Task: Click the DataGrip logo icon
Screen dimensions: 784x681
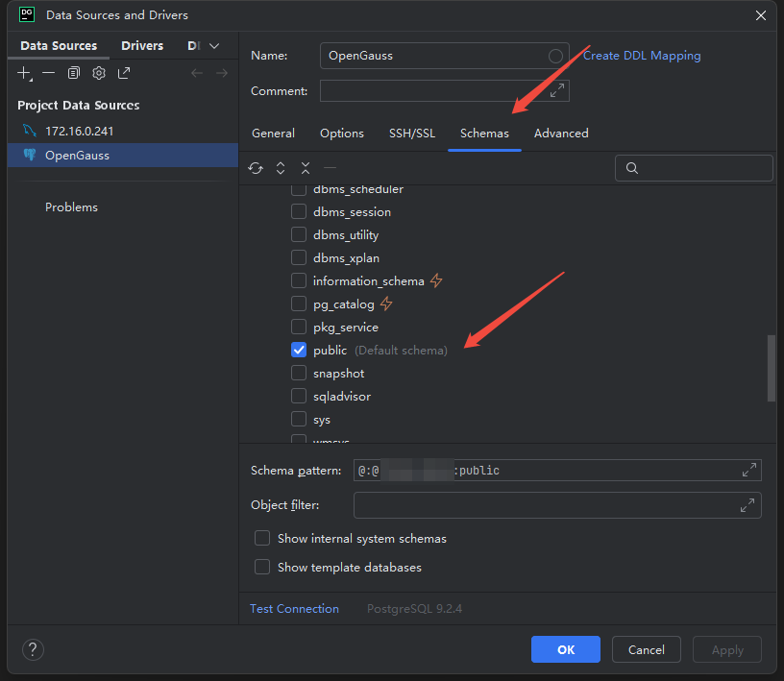Action: [x=27, y=14]
